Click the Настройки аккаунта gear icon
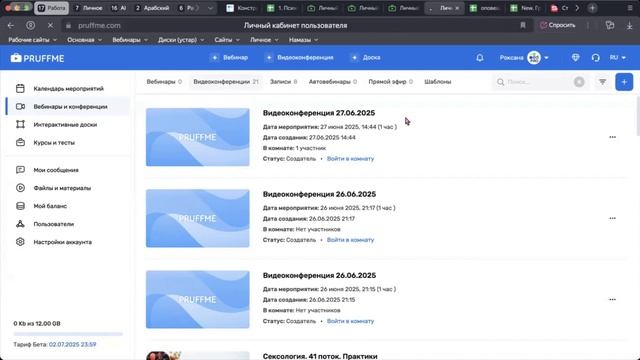Screen dimensions: 640x360 20,242
